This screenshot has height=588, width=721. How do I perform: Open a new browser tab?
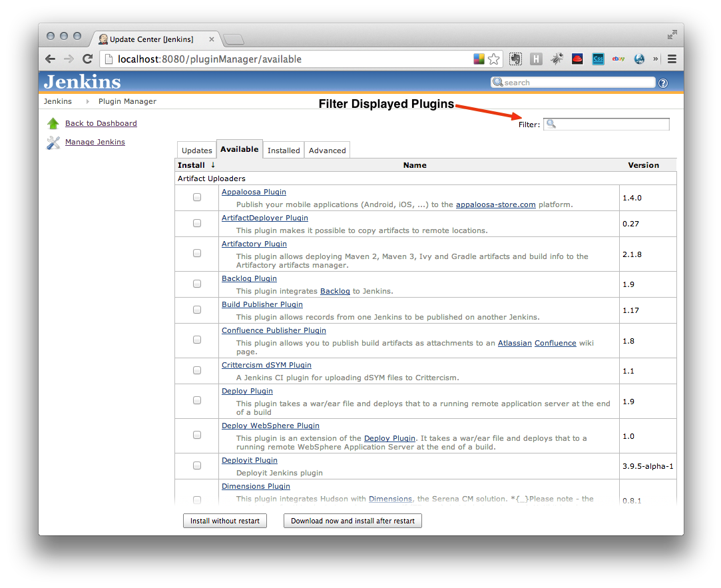coord(234,40)
